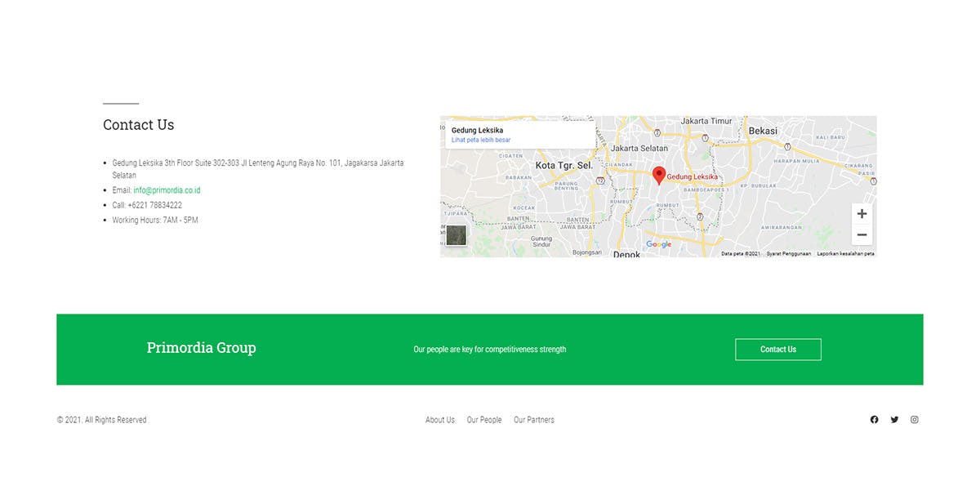Viewport: 980px width, 504px height.
Task: Click the 'Jakarta Selatan' map label
Action: tap(639, 149)
